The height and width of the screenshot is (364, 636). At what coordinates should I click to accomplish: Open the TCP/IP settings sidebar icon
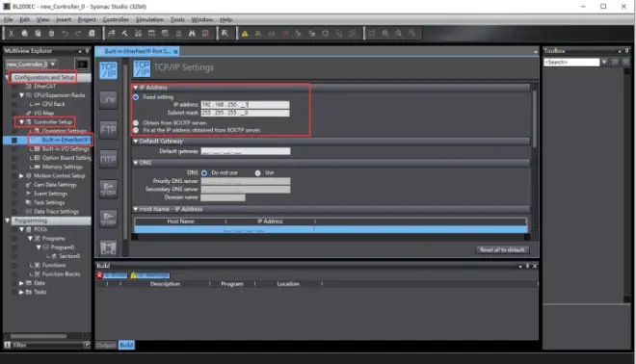[x=108, y=69]
